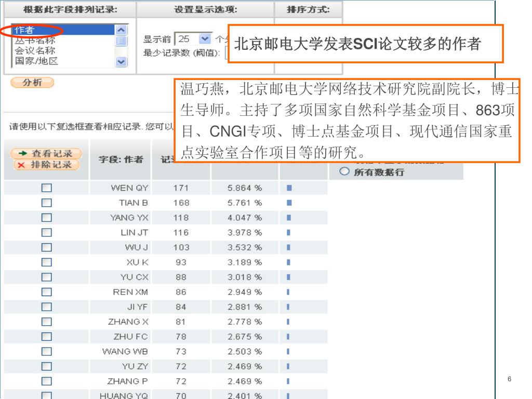This screenshot has height=399, width=532.
Task: Click author name WU J
Action: [x=137, y=247]
